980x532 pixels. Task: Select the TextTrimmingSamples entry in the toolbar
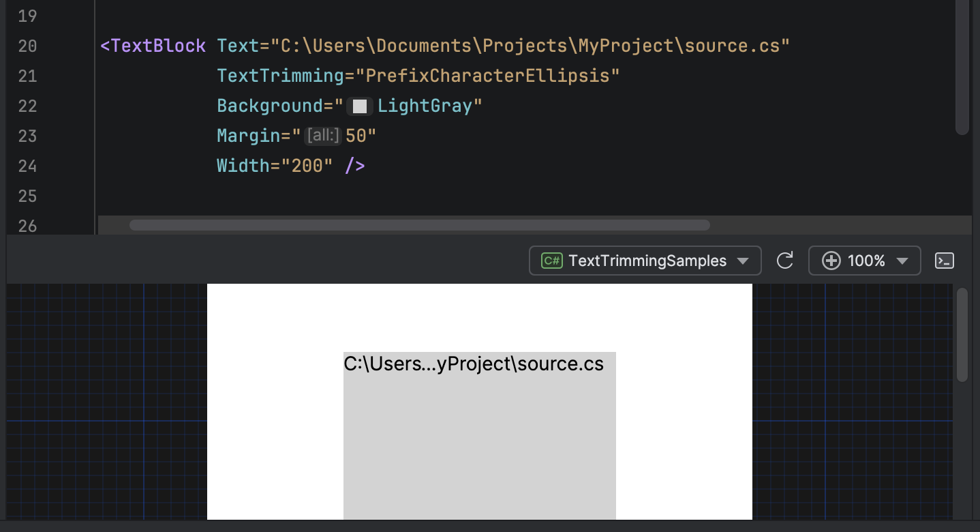(x=647, y=261)
